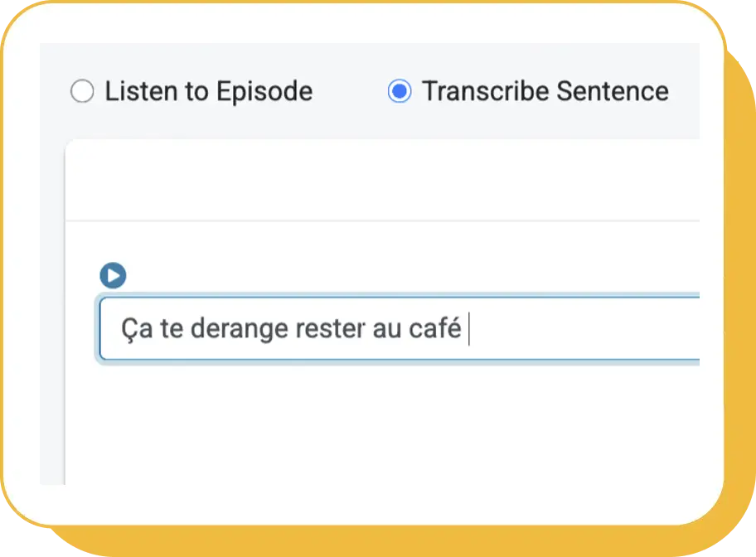Image resolution: width=756 pixels, height=557 pixels.
Task: Click gray space between the two radio options
Action: point(350,91)
